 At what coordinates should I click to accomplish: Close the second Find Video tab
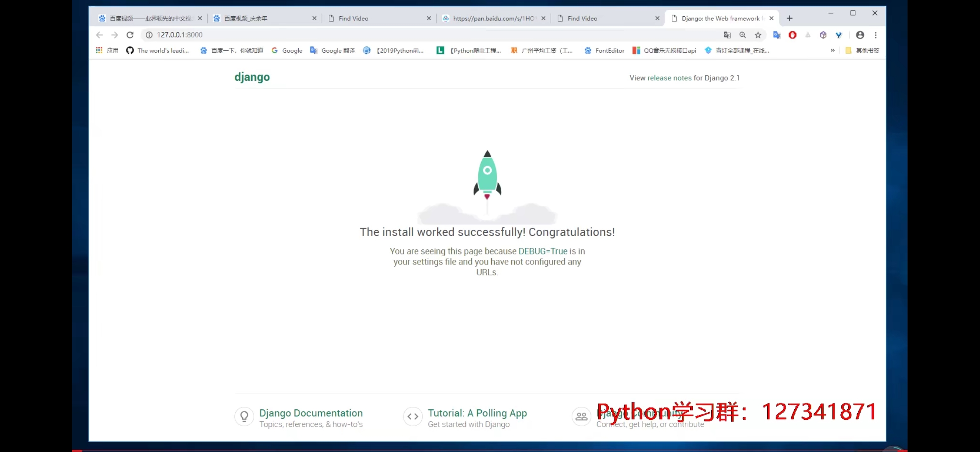pyautogui.click(x=658, y=18)
